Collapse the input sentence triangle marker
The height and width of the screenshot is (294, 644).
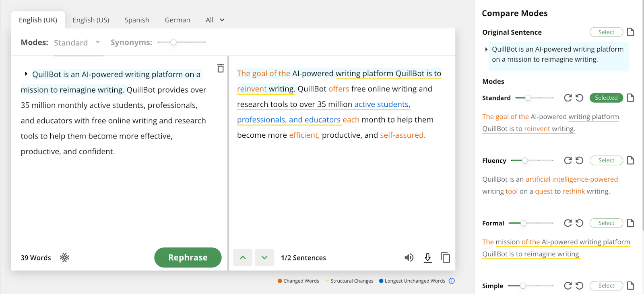coord(26,74)
